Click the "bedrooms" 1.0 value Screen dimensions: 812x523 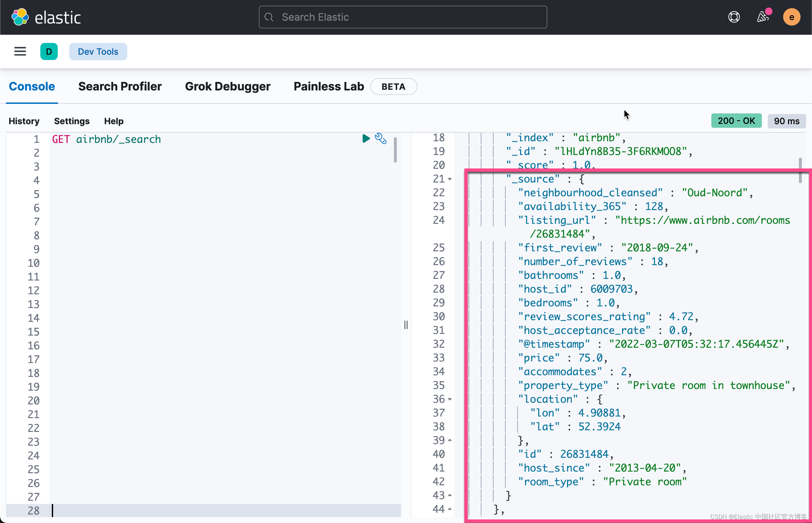606,303
